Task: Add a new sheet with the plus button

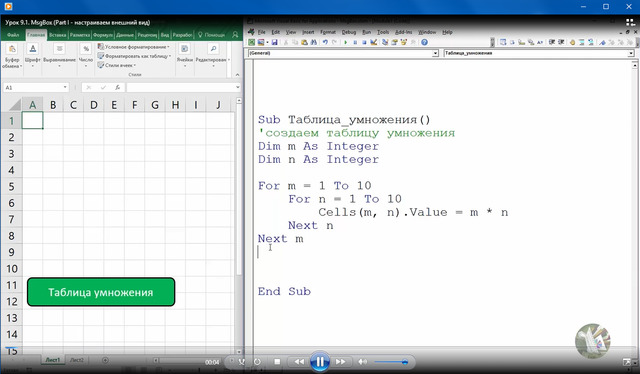Action: [105, 360]
